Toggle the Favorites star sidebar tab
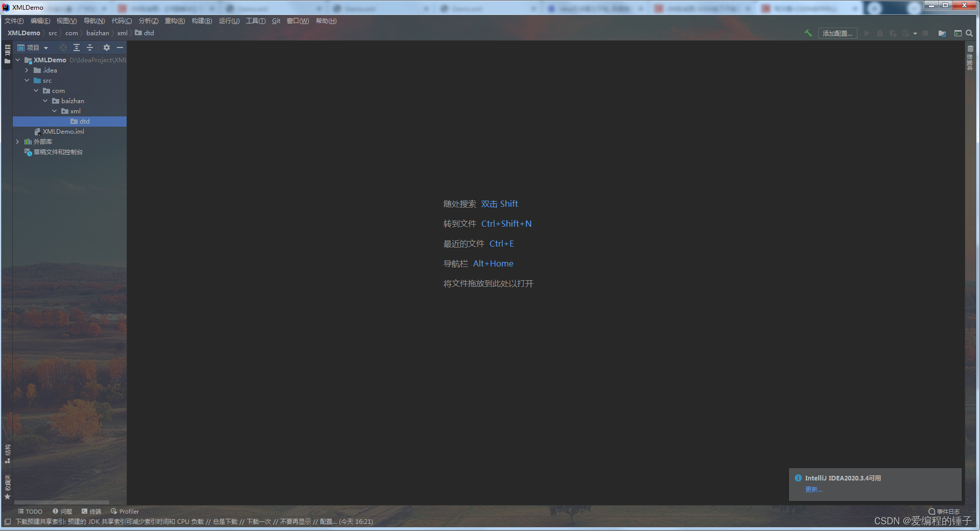This screenshot has height=531, width=980. coord(7,487)
